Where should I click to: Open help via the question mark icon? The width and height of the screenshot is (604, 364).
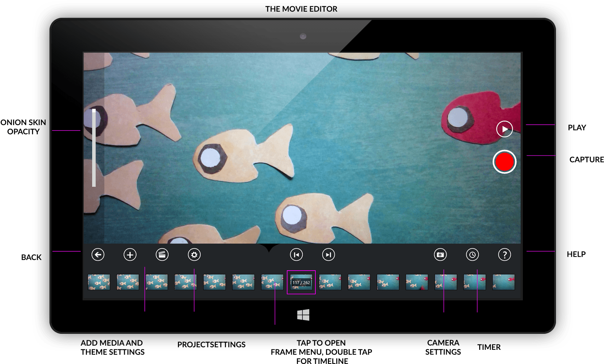pos(505,255)
